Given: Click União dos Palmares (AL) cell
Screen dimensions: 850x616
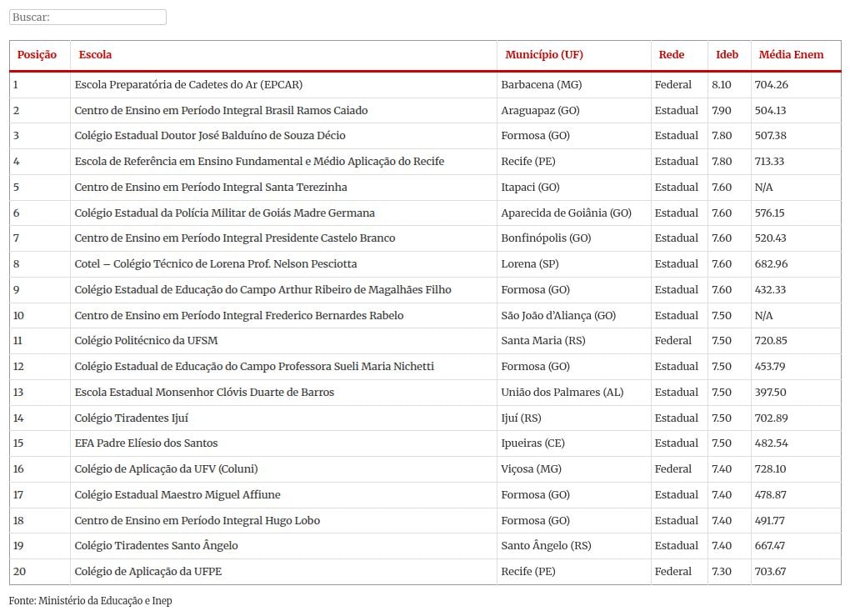Looking at the screenshot, I should pyautogui.click(x=562, y=392).
